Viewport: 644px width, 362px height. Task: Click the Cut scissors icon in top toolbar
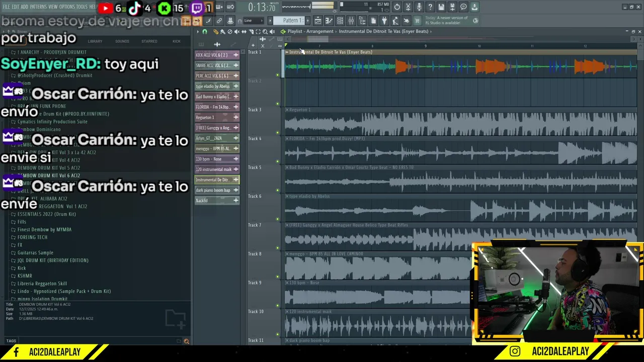pos(408,7)
